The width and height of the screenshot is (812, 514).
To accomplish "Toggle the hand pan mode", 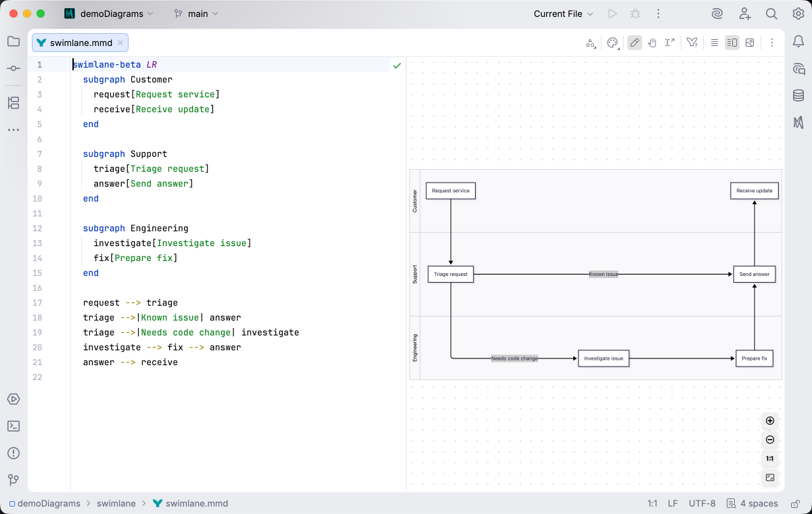I will 652,43.
